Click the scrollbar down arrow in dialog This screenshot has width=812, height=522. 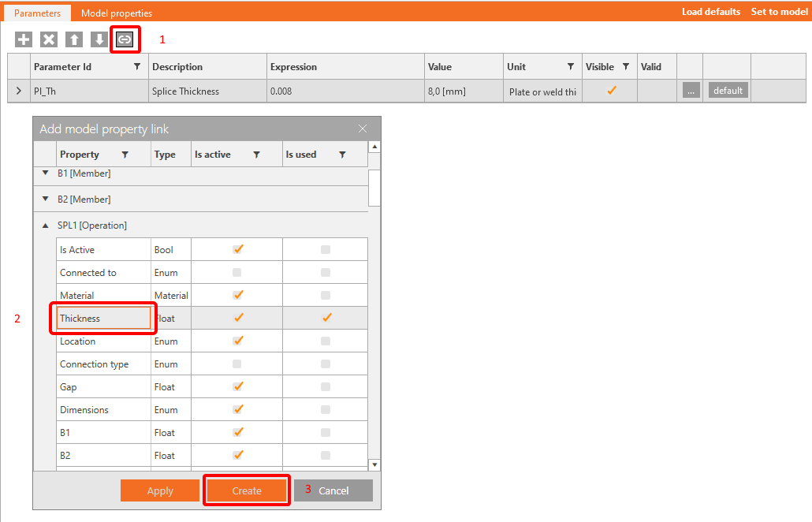coord(374,465)
